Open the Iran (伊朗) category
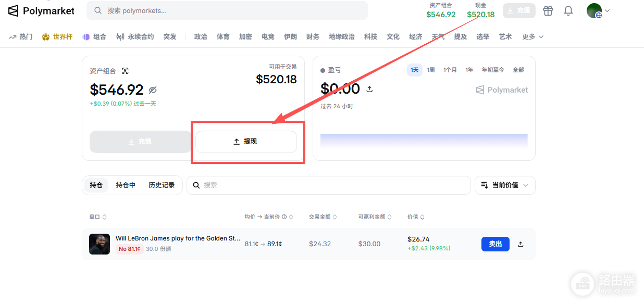The height and width of the screenshot is (305, 644). (x=290, y=36)
